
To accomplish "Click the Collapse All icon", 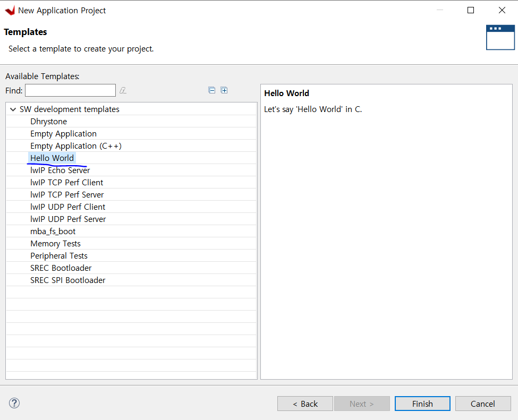I will pos(212,90).
